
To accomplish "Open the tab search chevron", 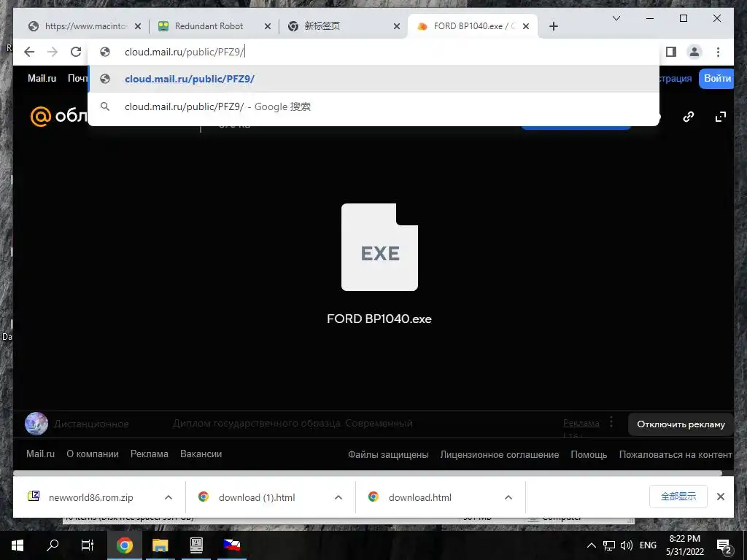I will [616, 18].
